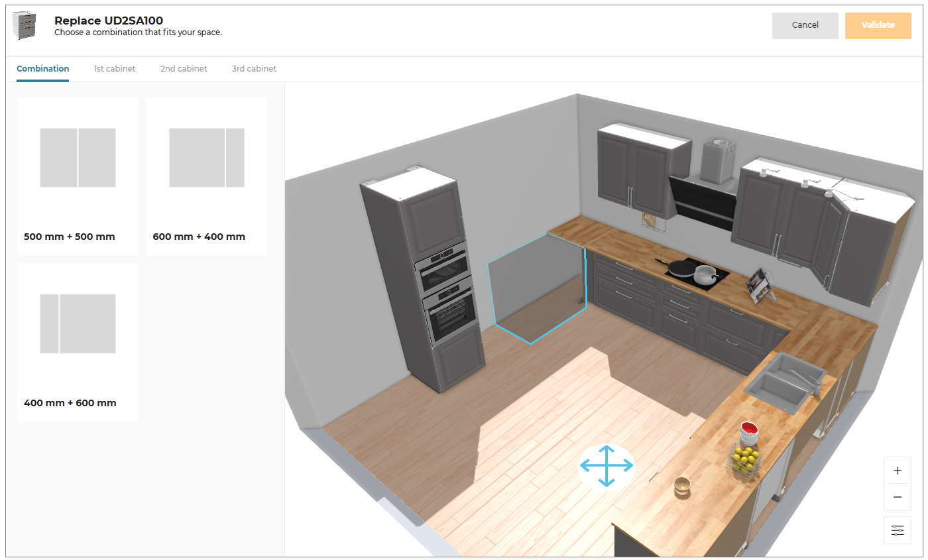Image resolution: width=928 pixels, height=560 pixels.
Task: Click the tall oven cabinet unit
Action: [424, 278]
